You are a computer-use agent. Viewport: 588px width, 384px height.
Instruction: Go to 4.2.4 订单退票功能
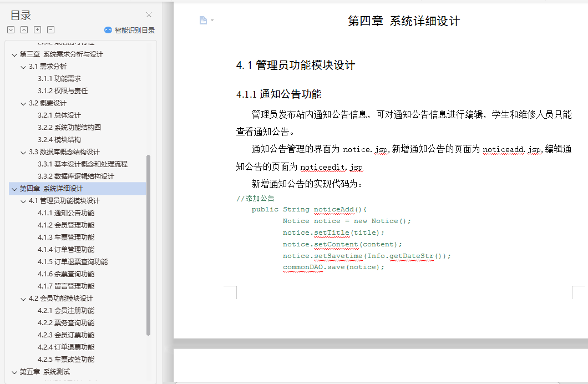coord(66,347)
